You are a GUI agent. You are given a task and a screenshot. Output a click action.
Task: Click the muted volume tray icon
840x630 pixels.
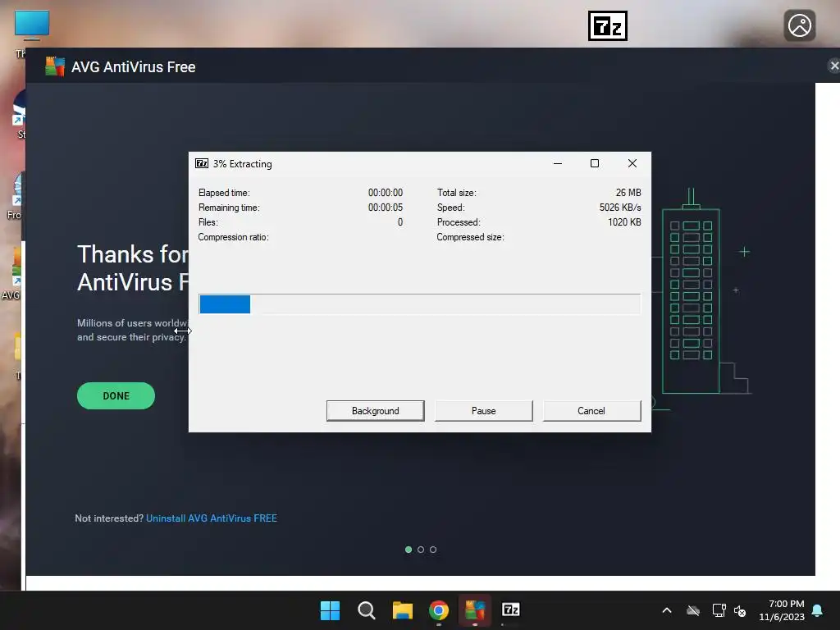[x=741, y=610]
